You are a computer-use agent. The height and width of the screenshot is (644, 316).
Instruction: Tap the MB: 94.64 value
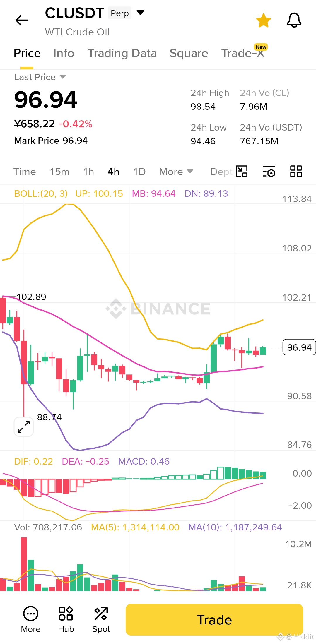pyautogui.click(x=154, y=193)
